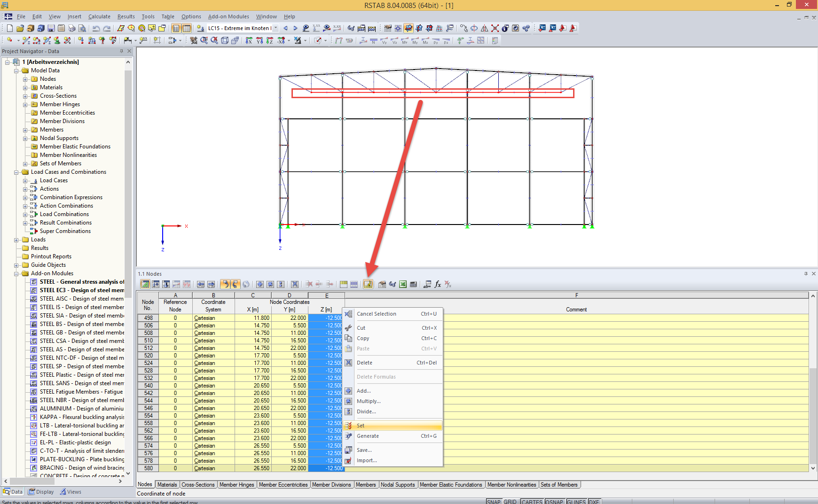Save the model with the floppy disk icon
This screenshot has width=818, height=504.
click(51, 28)
